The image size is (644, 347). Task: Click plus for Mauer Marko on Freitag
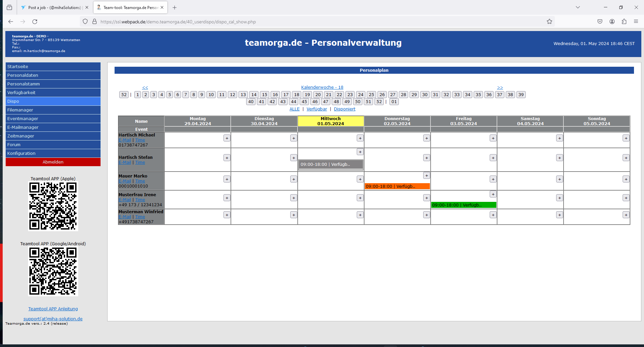pos(493,179)
